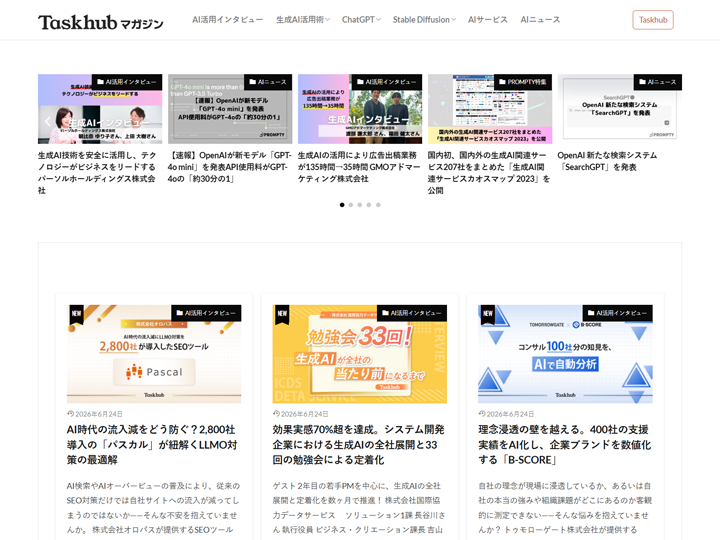Open the Pascal SEOツール card image
The height and width of the screenshot is (540, 720).
(x=154, y=354)
